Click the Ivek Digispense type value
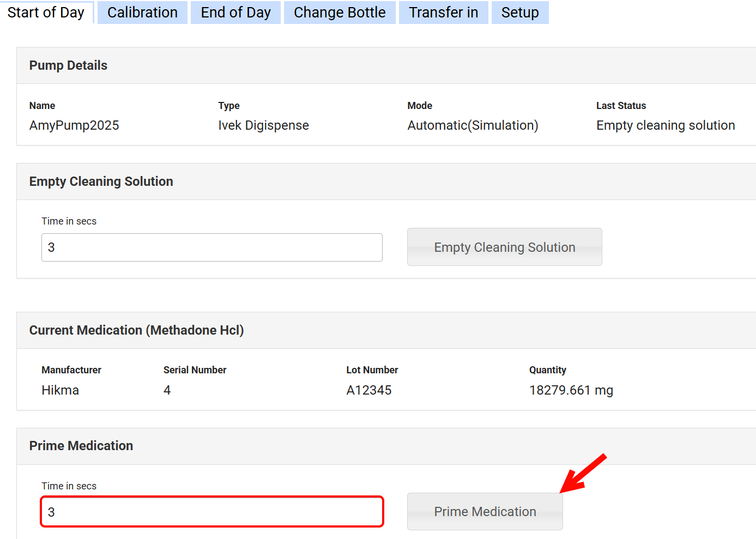The width and height of the screenshot is (756, 539). [x=263, y=125]
